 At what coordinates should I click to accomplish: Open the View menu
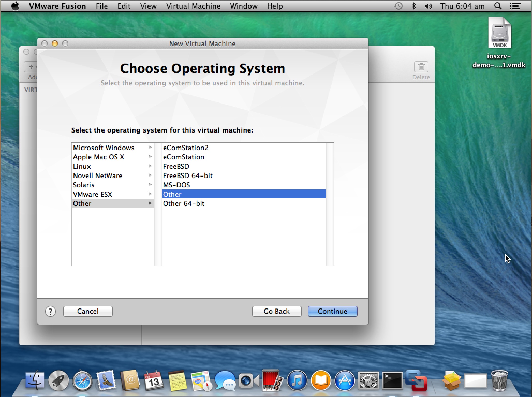point(148,6)
